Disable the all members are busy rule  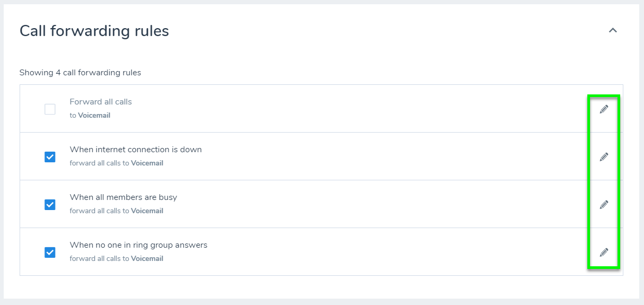pos(50,205)
